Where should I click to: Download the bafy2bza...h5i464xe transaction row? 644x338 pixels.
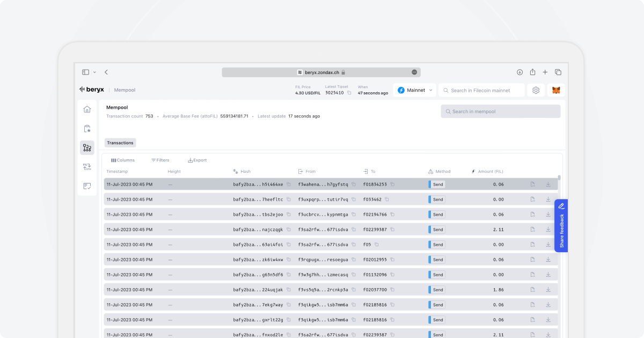[548, 184]
